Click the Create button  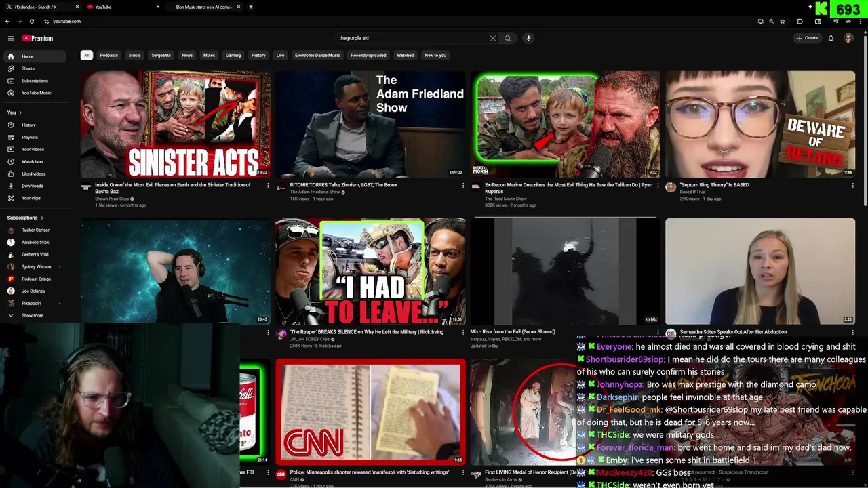click(x=807, y=39)
